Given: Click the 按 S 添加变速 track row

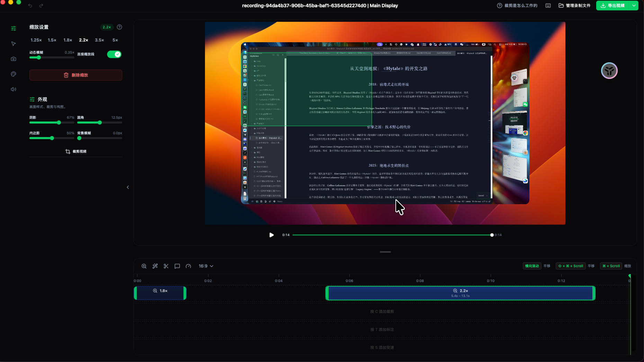Looking at the screenshot, I should 382,347.
